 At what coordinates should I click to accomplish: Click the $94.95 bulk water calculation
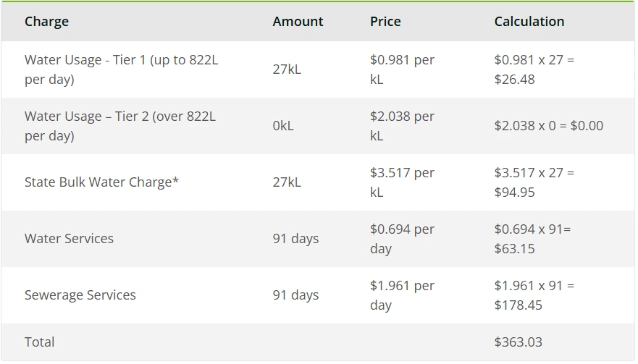514,192
